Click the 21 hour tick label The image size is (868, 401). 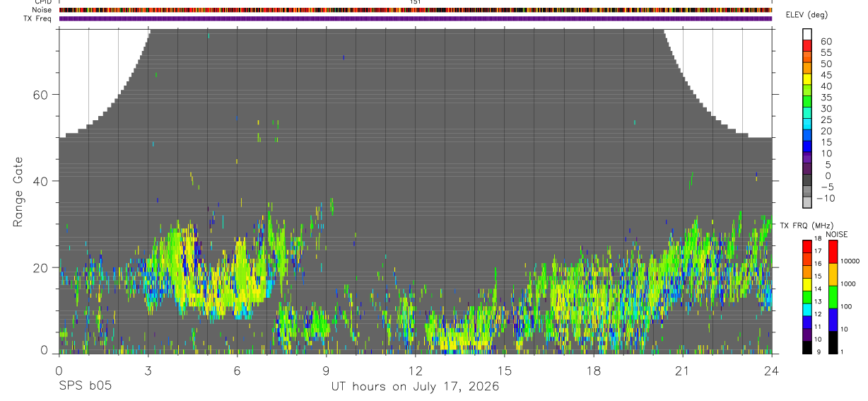(683, 370)
